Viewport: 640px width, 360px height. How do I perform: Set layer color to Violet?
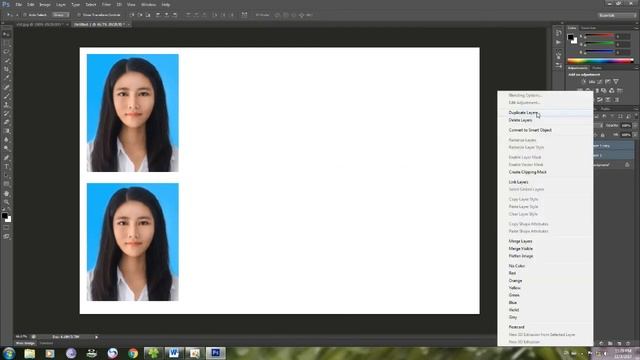(x=545, y=310)
